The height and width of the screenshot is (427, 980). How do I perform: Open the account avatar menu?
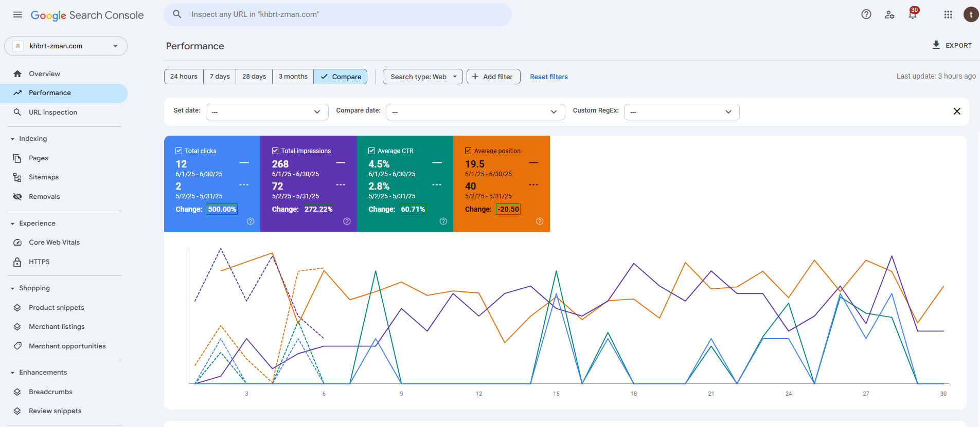click(x=971, y=14)
